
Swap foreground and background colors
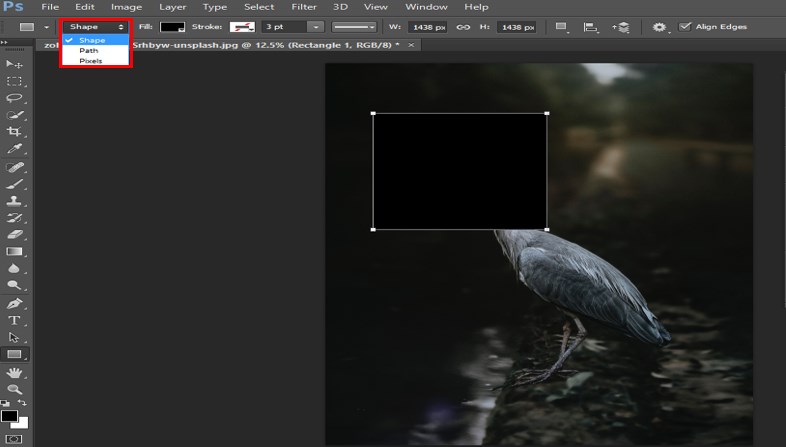tap(23, 403)
